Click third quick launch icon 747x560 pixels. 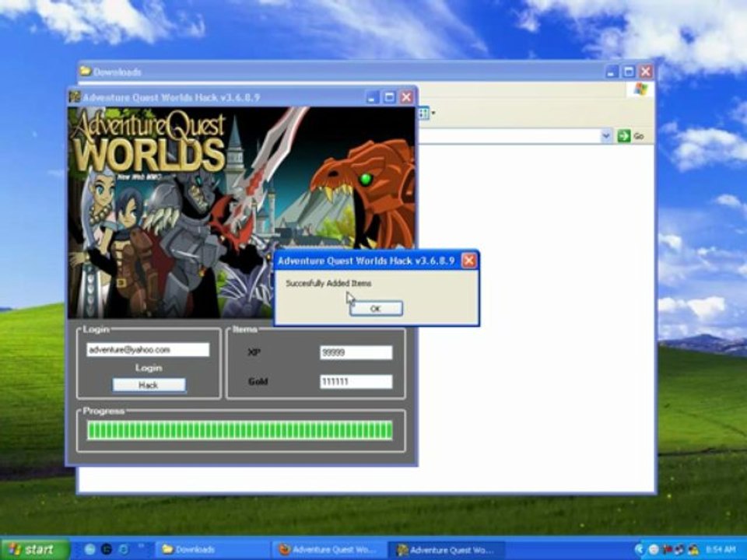click(x=124, y=550)
